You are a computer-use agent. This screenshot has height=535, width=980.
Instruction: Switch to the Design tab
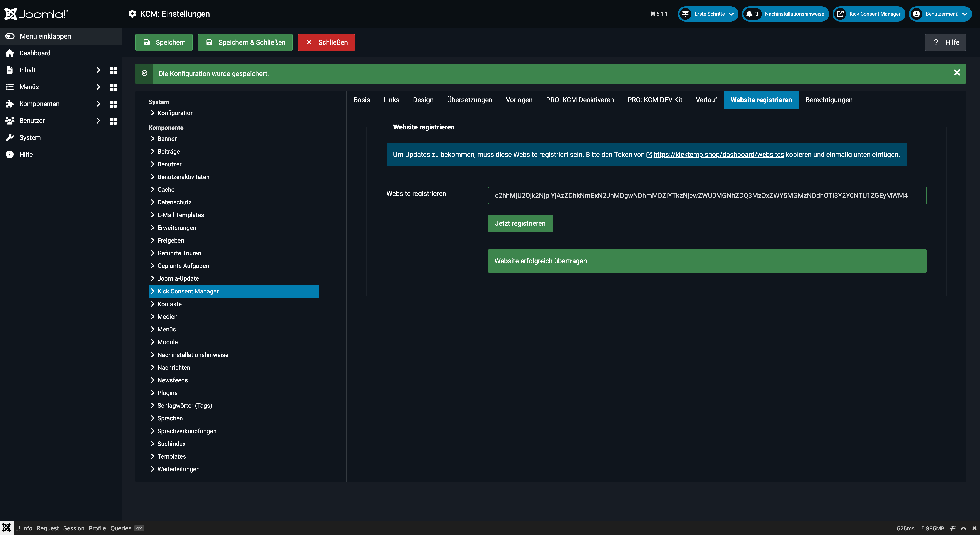tap(423, 100)
